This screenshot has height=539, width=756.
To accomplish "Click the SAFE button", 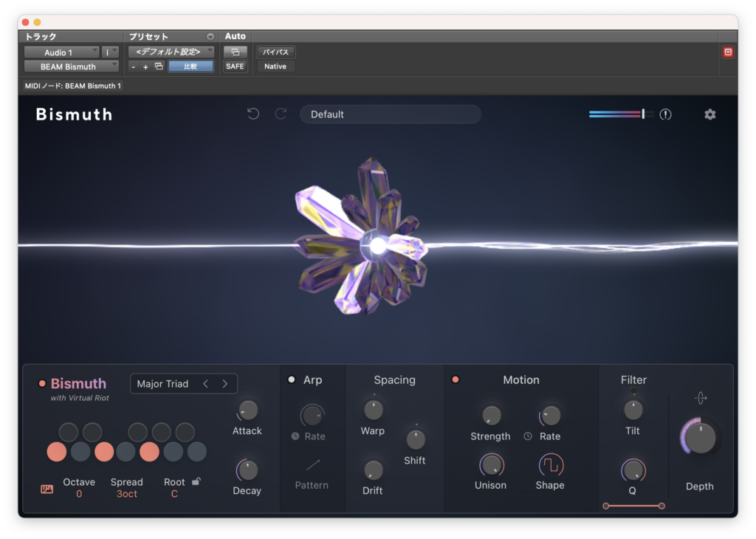I will [236, 66].
